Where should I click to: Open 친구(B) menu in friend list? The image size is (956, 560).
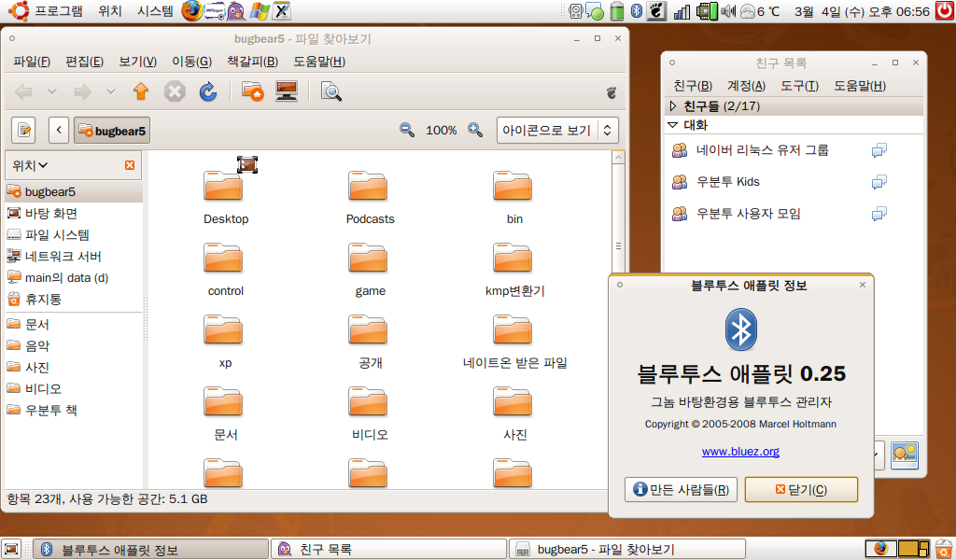click(693, 86)
